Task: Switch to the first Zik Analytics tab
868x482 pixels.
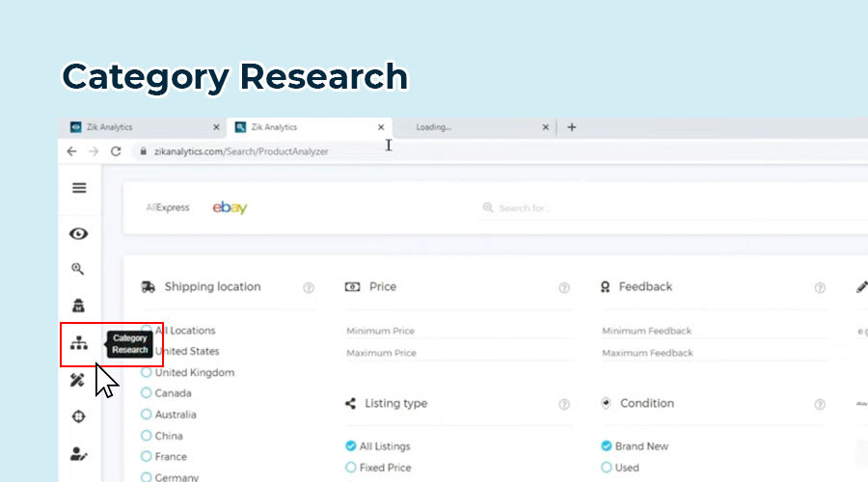Action: 135,127
